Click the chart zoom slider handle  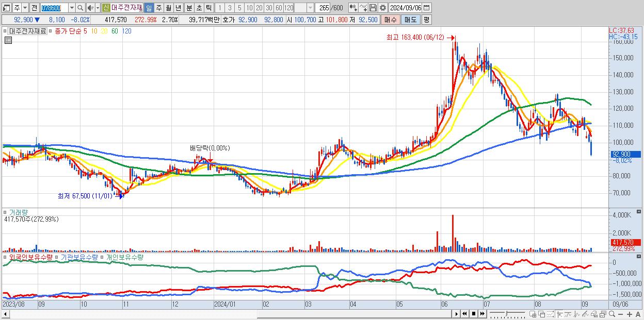[x=507, y=313]
